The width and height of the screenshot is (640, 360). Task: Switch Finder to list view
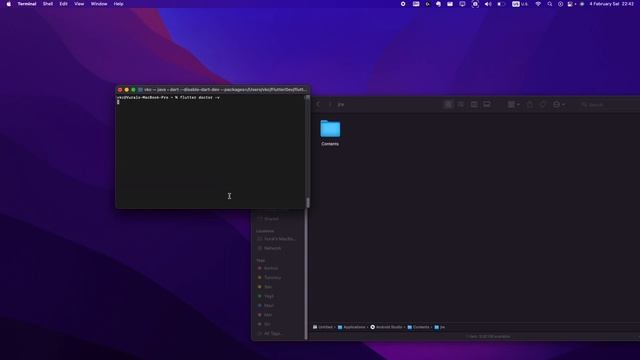tap(461, 104)
